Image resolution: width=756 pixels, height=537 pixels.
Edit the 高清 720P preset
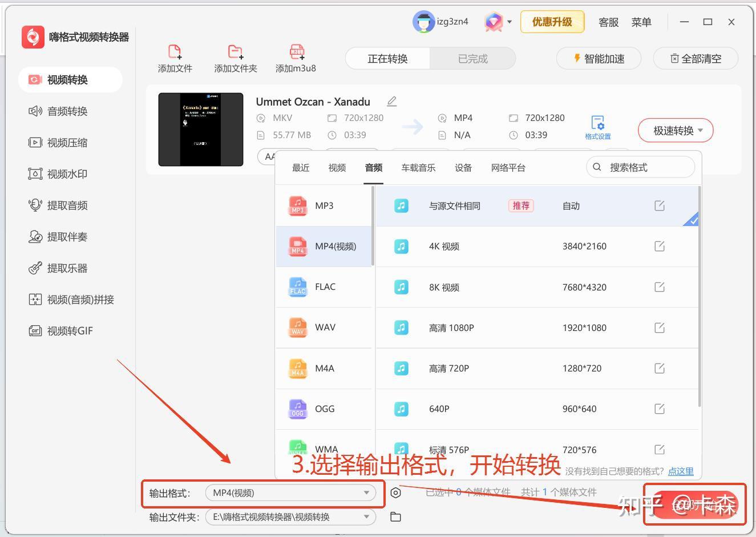point(660,368)
